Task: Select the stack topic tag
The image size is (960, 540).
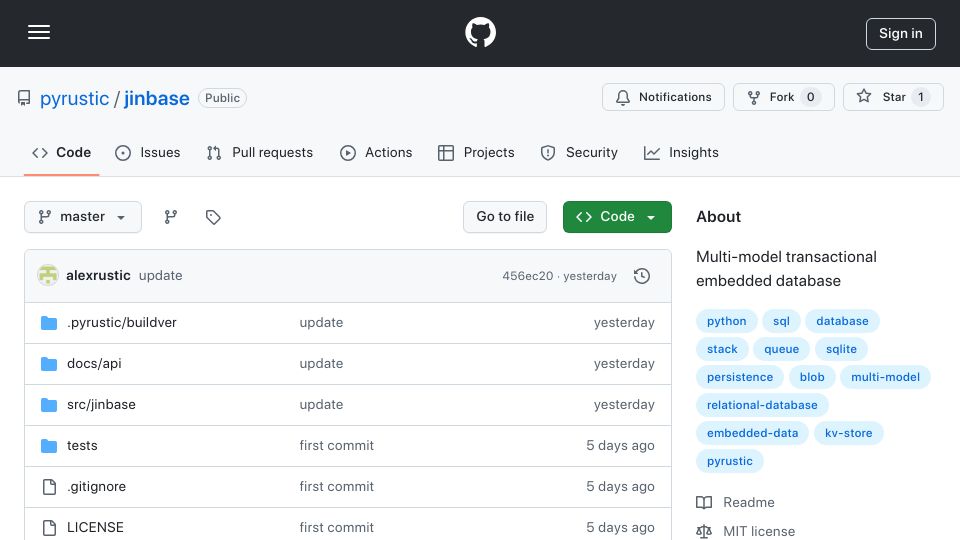Action: point(722,350)
